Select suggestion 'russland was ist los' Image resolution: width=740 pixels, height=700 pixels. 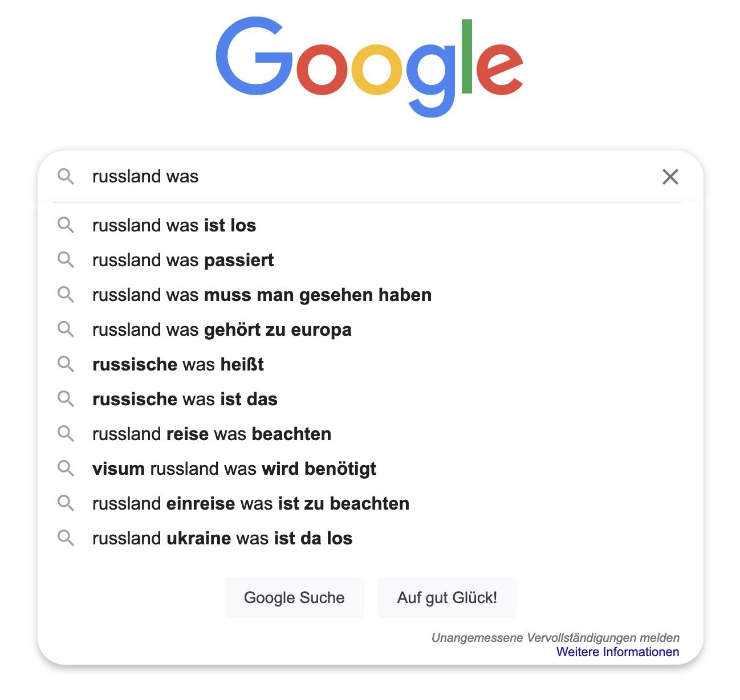(x=174, y=225)
